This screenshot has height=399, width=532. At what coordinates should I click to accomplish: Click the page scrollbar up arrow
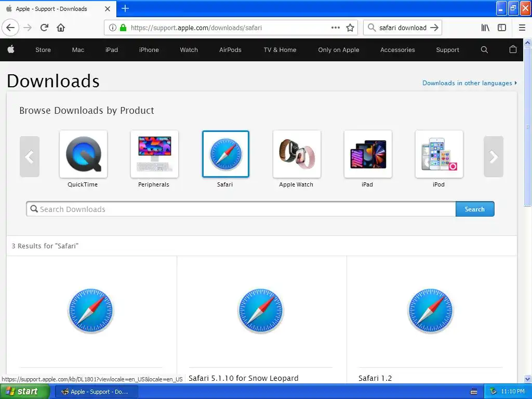pyautogui.click(x=528, y=43)
